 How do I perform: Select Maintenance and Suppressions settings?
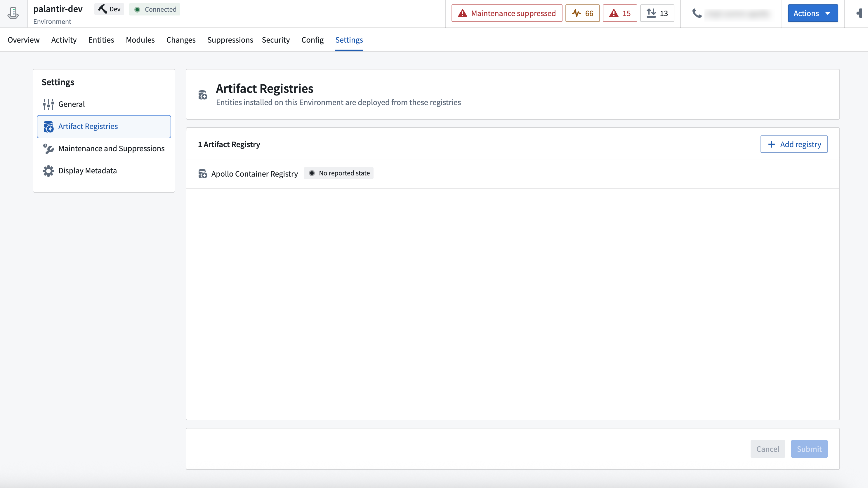coord(111,149)
